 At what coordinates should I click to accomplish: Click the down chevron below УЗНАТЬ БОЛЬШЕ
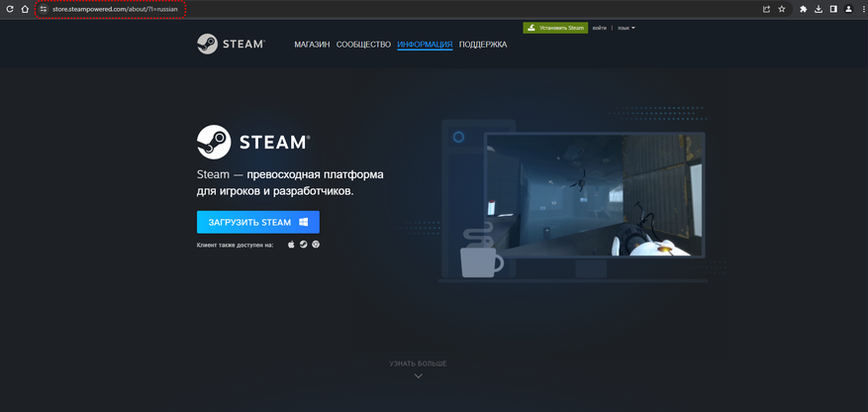tap(419, 376)
